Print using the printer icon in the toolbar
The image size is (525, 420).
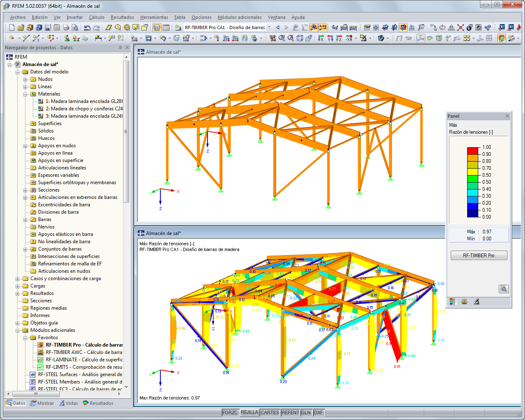66,27
